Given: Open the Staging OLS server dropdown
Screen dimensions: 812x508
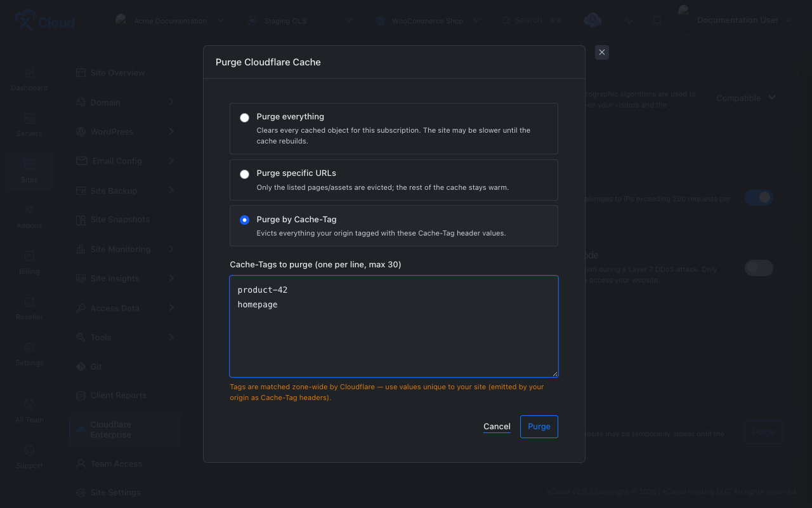Looking at the screenshot, I should 299,21.
